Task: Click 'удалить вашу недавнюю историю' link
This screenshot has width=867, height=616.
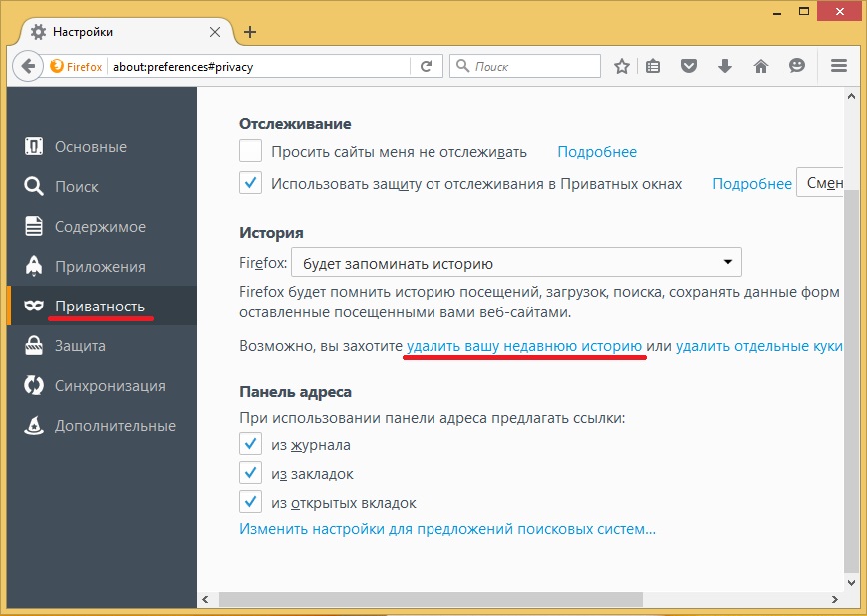Action: [x=524, y=346]
